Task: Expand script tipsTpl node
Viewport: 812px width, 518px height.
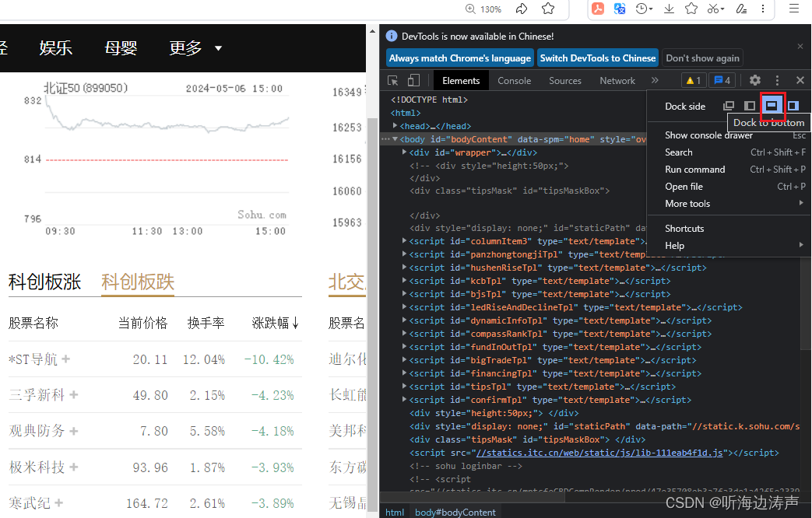Action: click(405, 386)
